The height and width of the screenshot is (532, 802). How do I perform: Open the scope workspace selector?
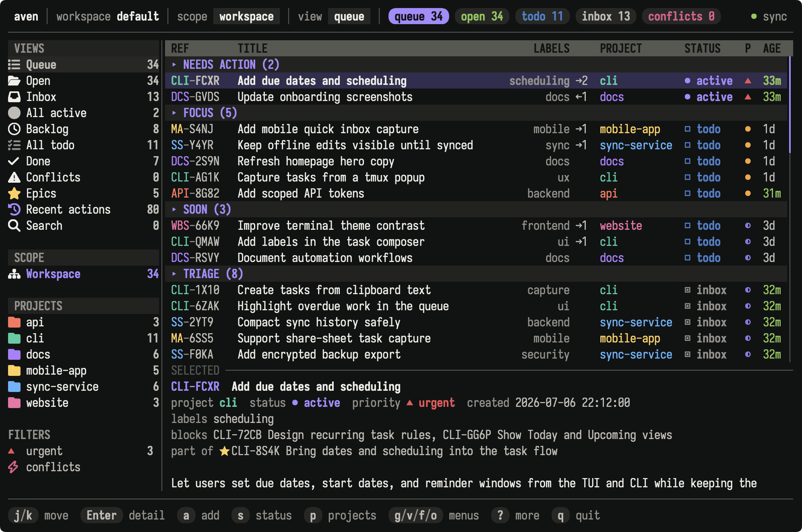[246, 16]
